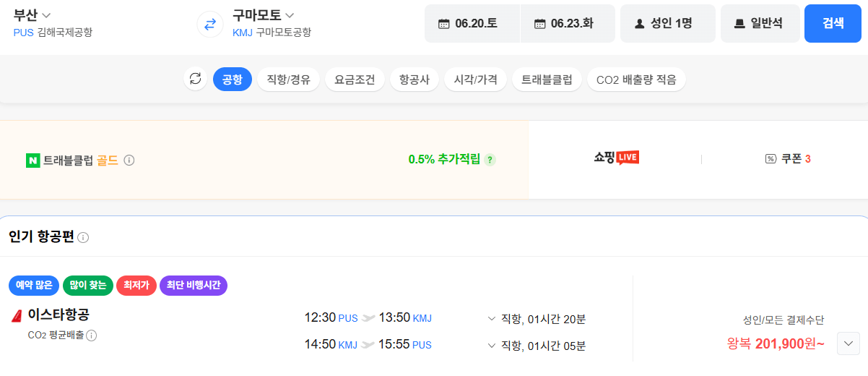Toggle the CO2 배출량 적음 filter
The image size is (868, 376).
(636, 80)
